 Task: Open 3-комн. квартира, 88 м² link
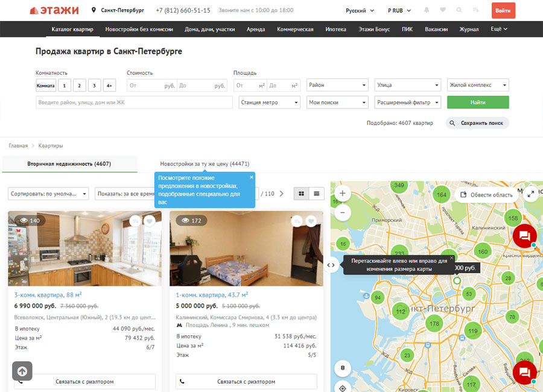[48, 295]
